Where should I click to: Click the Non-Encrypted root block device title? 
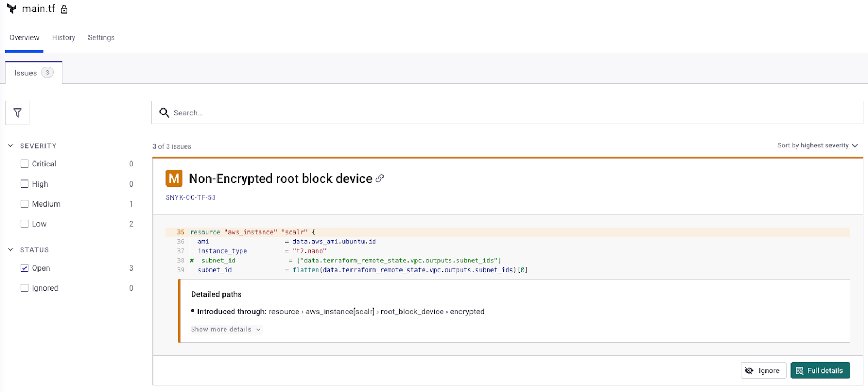click(x=280, y=178)
